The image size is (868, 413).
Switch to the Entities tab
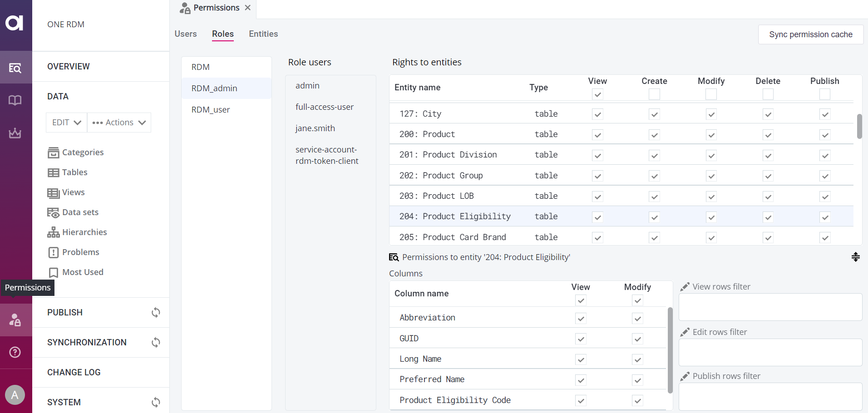coord(263,34)
